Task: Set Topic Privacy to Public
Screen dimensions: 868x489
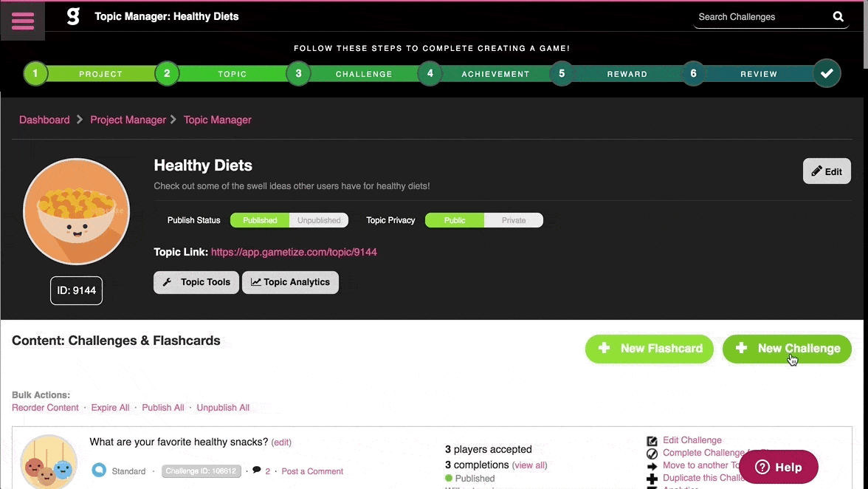Action: click(x=455, y=220)
